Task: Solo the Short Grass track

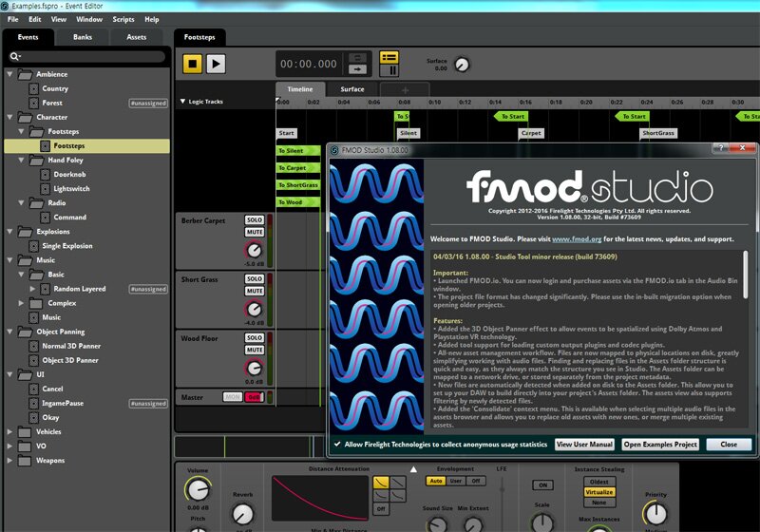Action: 255,278
